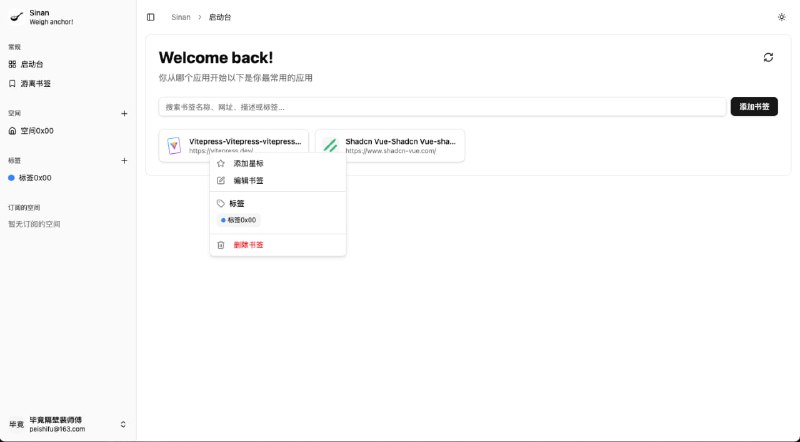Click the bookmark search input field
Screen dimensions: 800x442
pos(441,107)
